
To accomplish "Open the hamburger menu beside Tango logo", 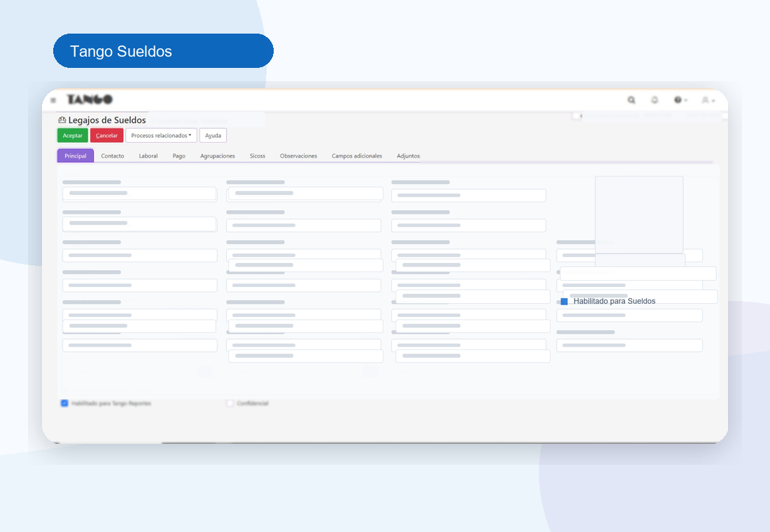I will pyautogui.click(x=53, y=100).
